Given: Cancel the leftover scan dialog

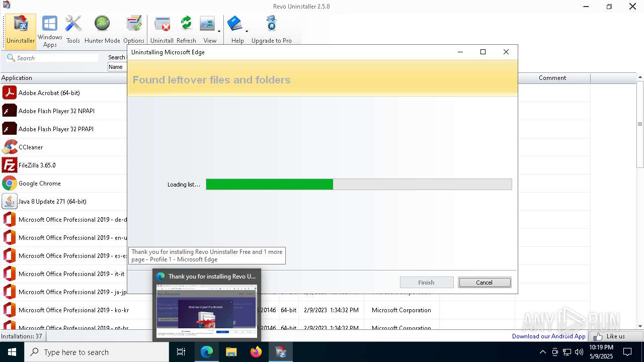Looking at the screenshot, I should point(485,283).
